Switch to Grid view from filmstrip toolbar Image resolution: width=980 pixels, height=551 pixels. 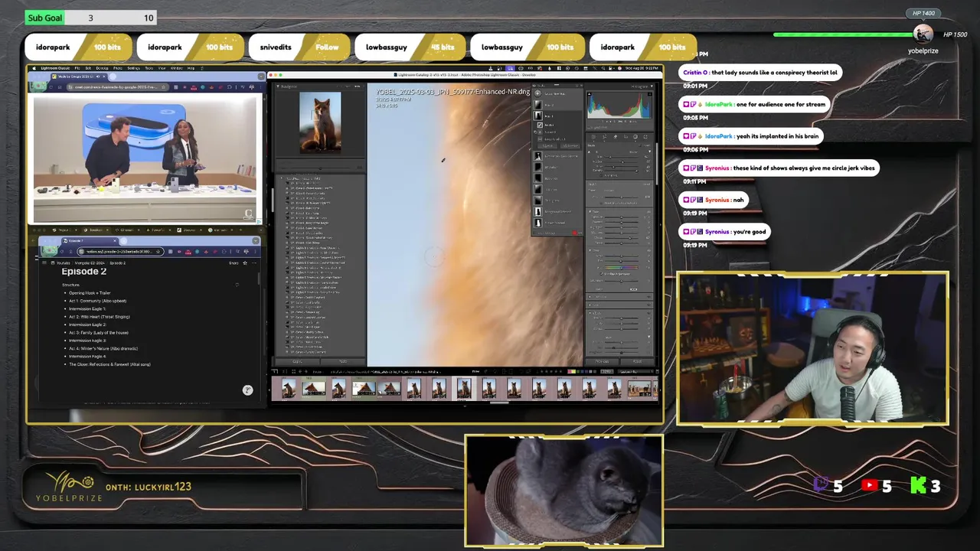(x=294, y=372)
